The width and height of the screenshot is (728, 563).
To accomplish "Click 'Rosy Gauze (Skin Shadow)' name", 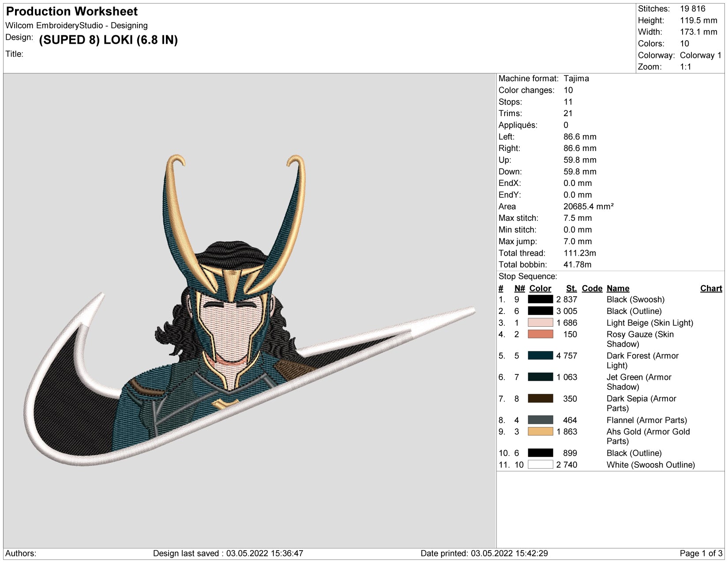I will (x=640, y=339).
